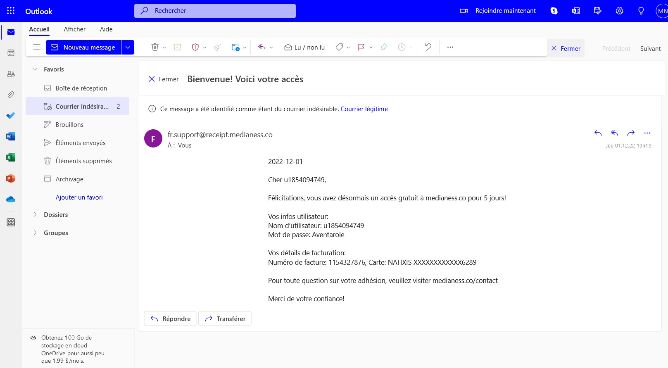Switch to the Aide tab

click(106, 29)
